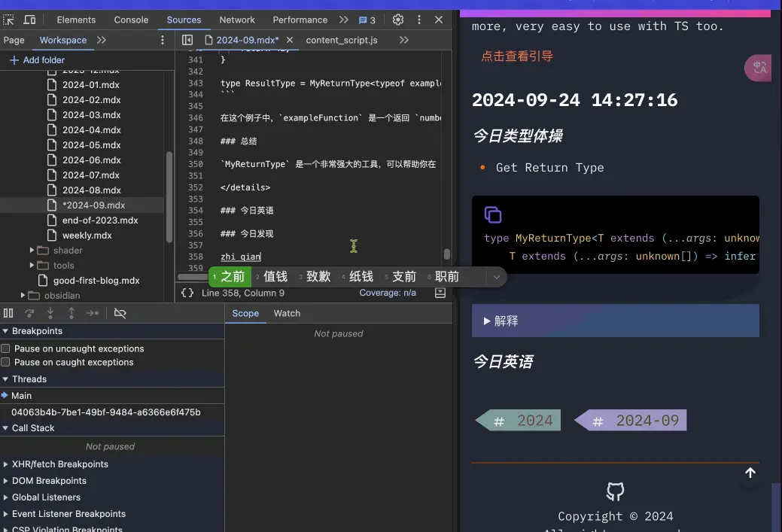
Task: Switch to the Network tab
Action: (x=237, y=20)
